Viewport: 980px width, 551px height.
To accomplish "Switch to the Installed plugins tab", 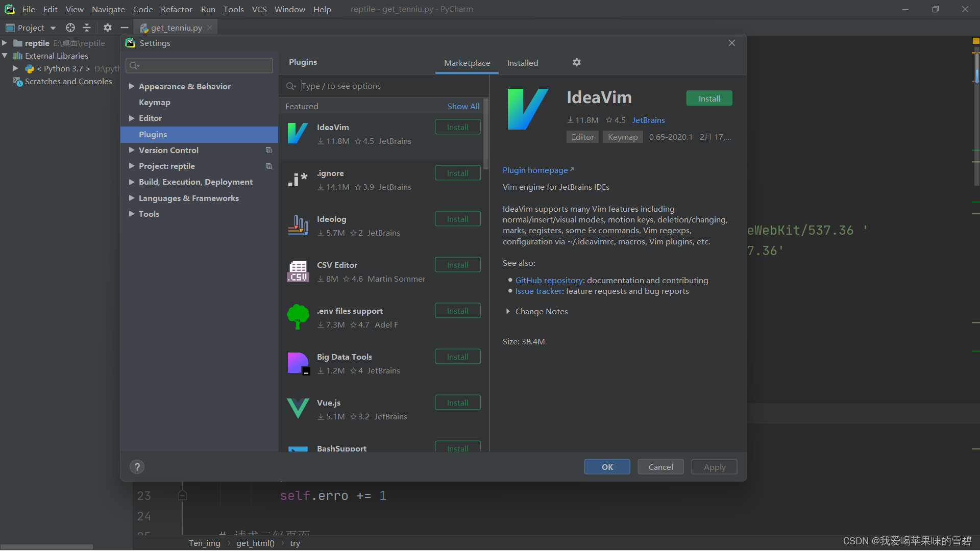I will 522,63.
